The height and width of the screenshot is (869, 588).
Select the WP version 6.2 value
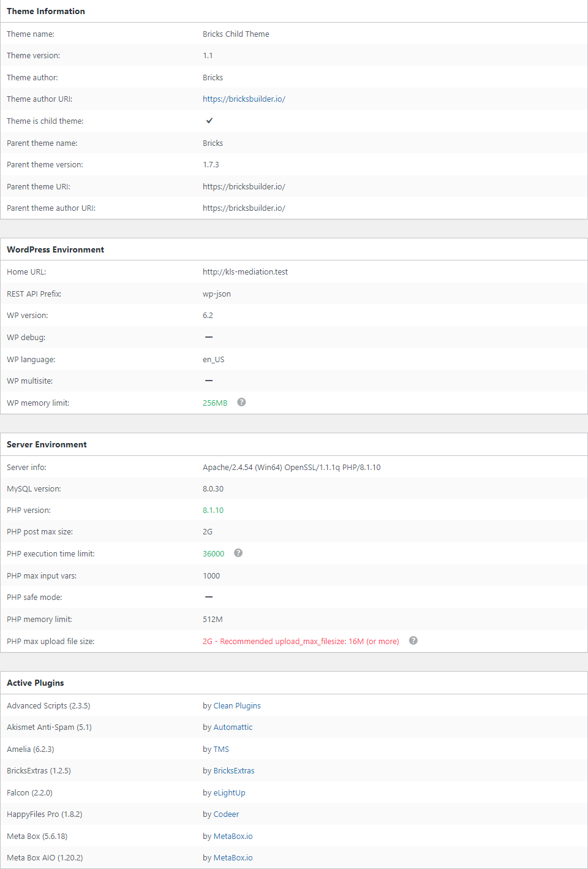(x=208, y=316)
